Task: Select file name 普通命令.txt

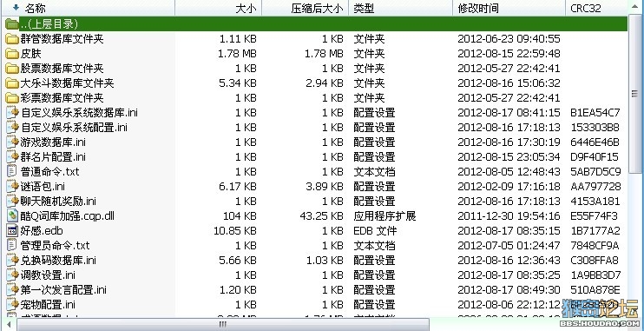Action: coord(49,171)
